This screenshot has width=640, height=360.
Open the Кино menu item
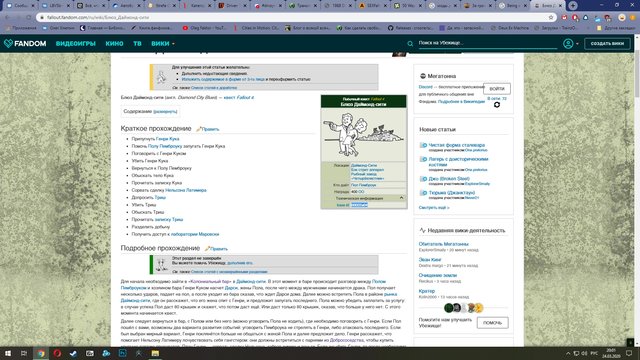[114, 43]
